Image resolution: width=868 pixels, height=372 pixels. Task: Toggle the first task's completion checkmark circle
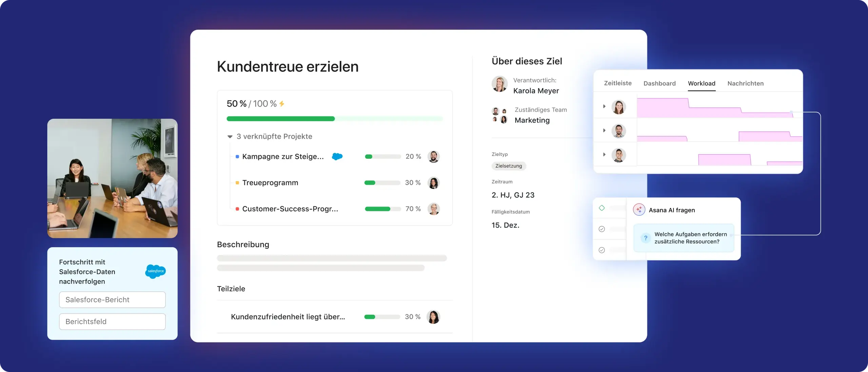(602, 229)
